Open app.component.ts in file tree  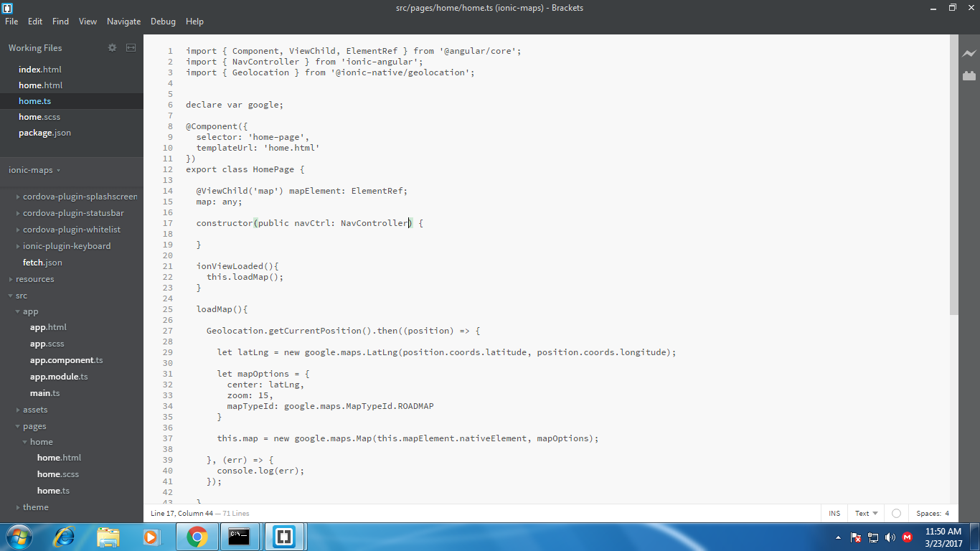pos(66,360)
